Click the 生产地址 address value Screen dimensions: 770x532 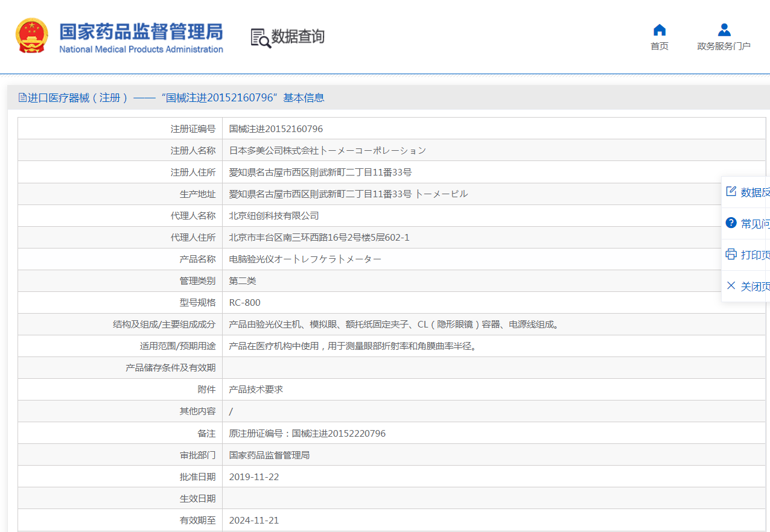click(x=349, y=194)
